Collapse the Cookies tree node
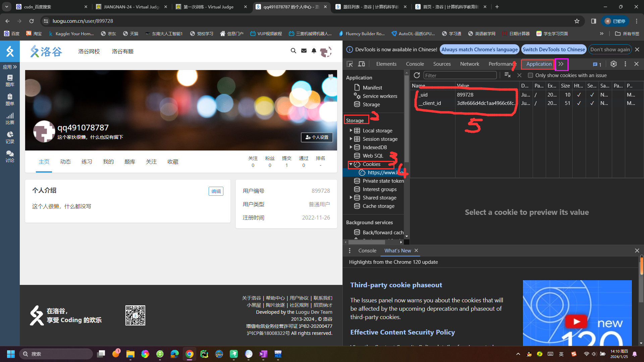The image size is (644, 362). click(351, 164)
